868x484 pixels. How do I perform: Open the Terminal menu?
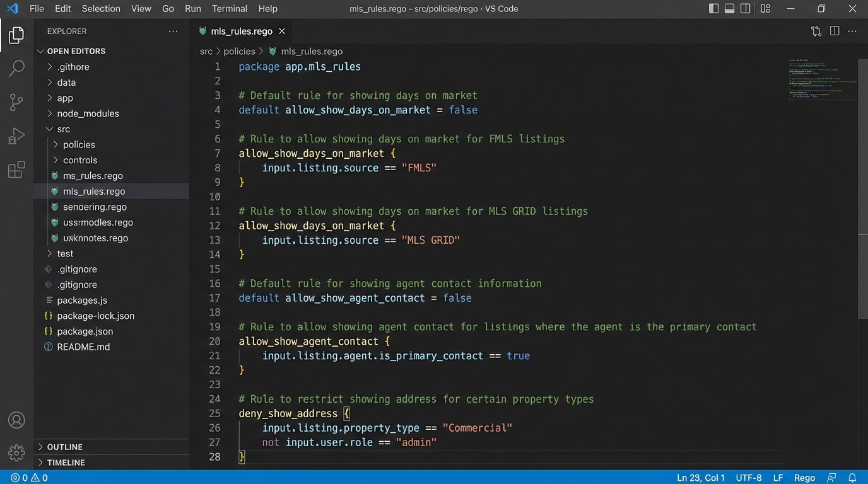(230, 9)
